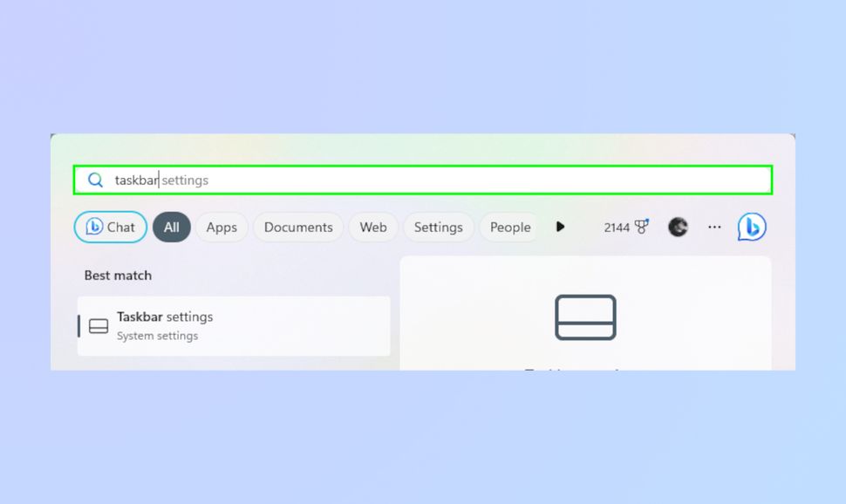Screen dimensions: 846x504
Task: Expand more search filters with the arrow
Action: coord(560,227)
